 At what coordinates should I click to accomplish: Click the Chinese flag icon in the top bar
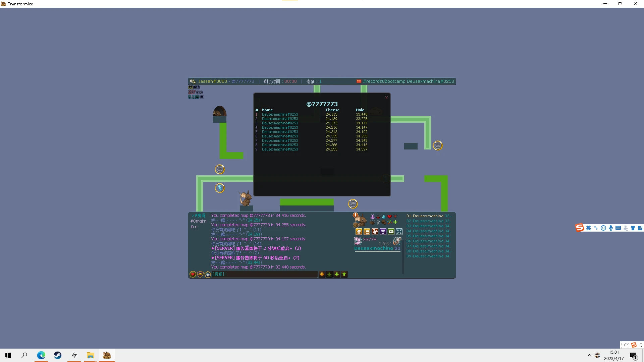click(359, 81)
